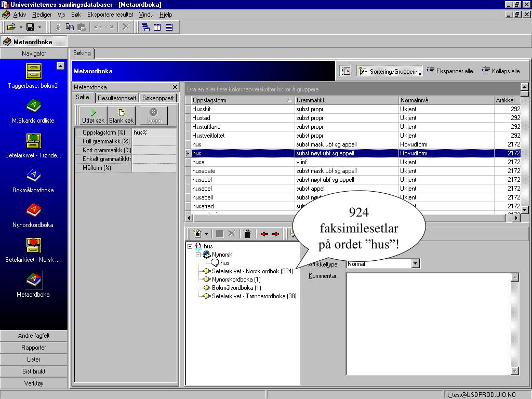Open Rapporter navigator section
Image resolution: width=532 pixels, height=399 pixels.
click(x=34, y=348)
